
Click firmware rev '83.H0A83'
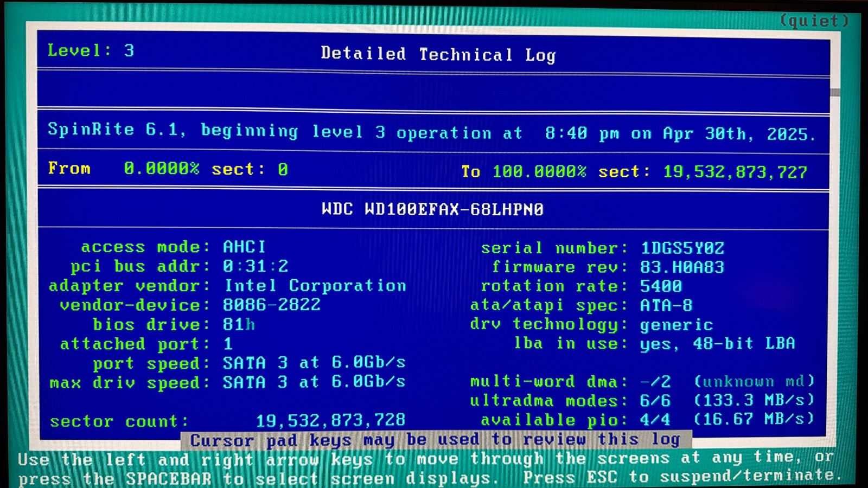click(x=682, y=267)
